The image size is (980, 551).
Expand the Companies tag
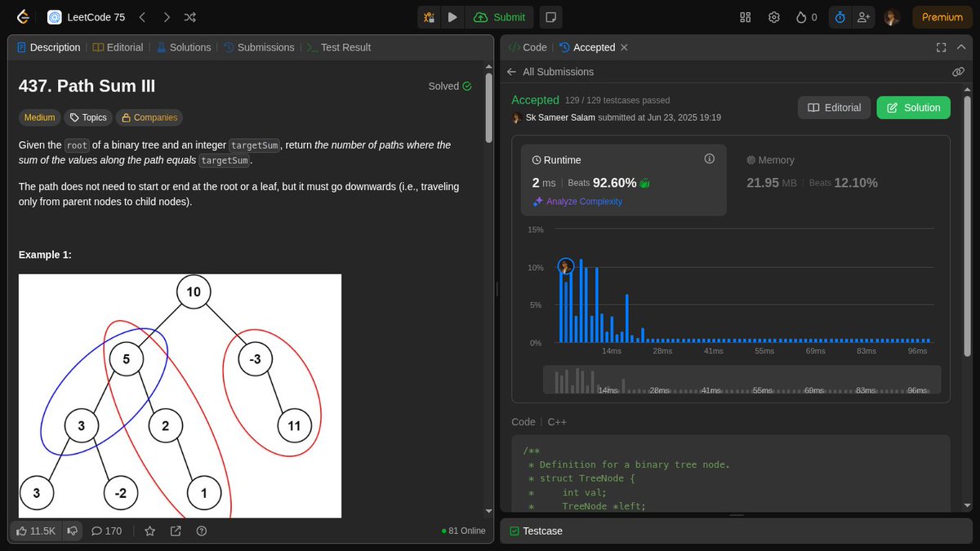point(149,118)
